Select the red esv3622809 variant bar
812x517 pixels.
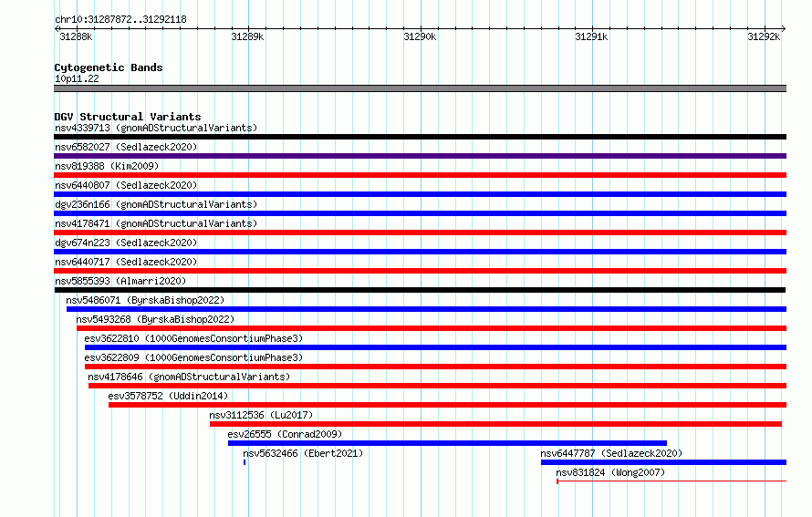pyautogui.click(x=435, y=367)
